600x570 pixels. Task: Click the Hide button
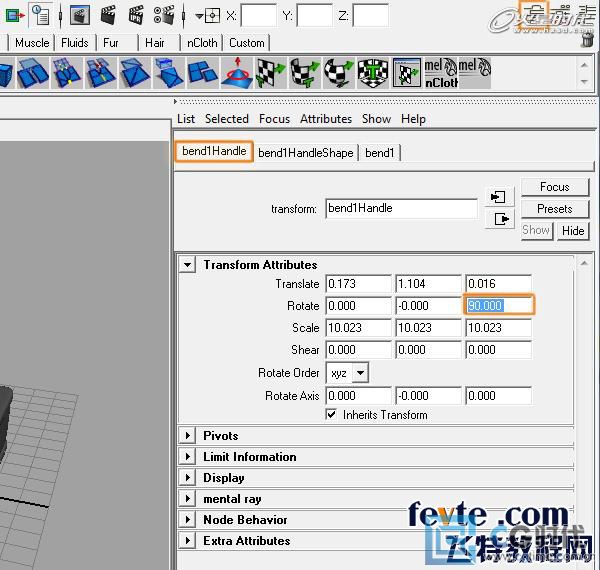point(573,231)
